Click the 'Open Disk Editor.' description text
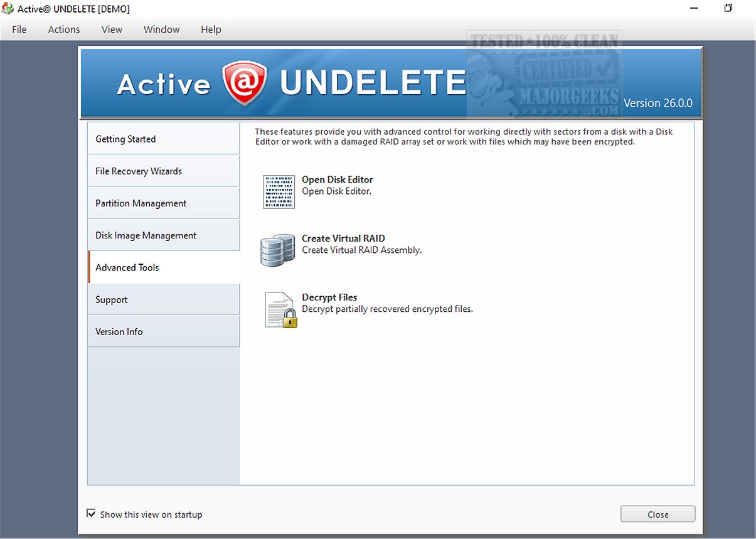Viewport: 756px width, 539px height. click(337, 191)
